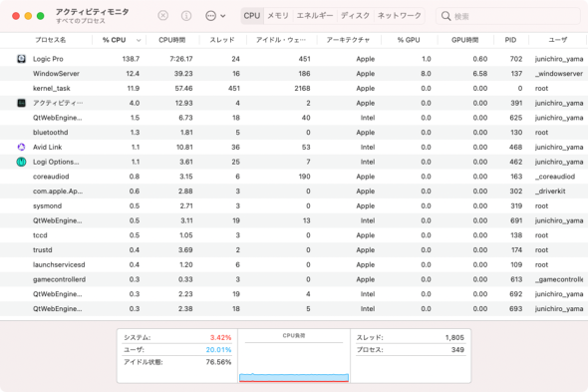Select QtWebEngine row with PID 691
The height and width of the screenshot is (392, 588).
click(294, 220)
